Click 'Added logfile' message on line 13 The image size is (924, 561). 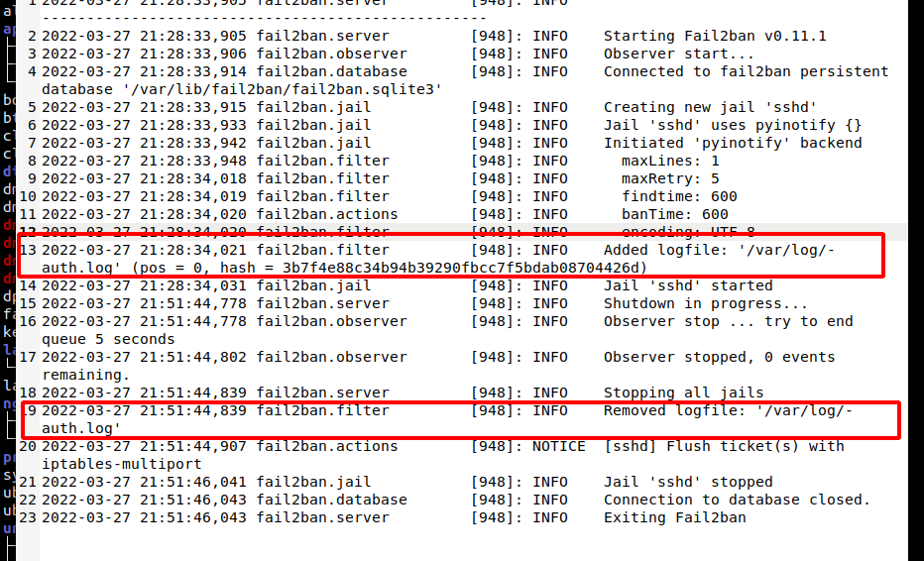[x=719, y=250]
